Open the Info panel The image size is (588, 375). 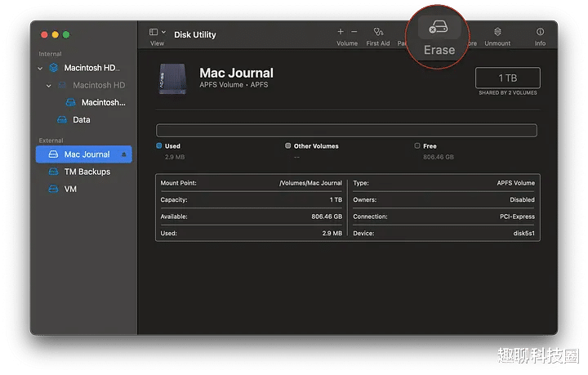pos(540,32)
